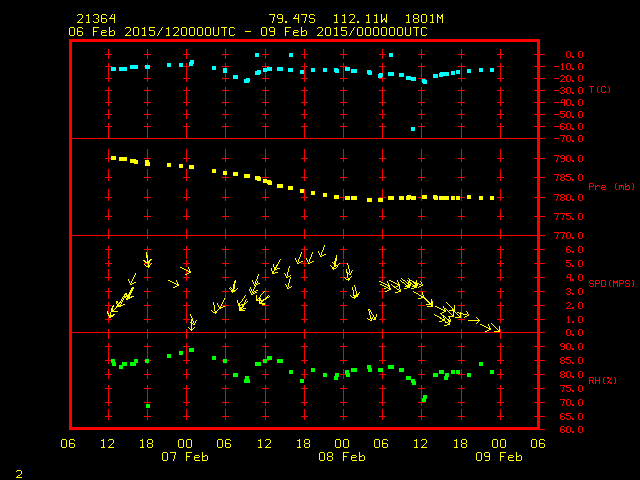
Task: Click the 3.0 wind speed tick label
Action: point(574,292)
